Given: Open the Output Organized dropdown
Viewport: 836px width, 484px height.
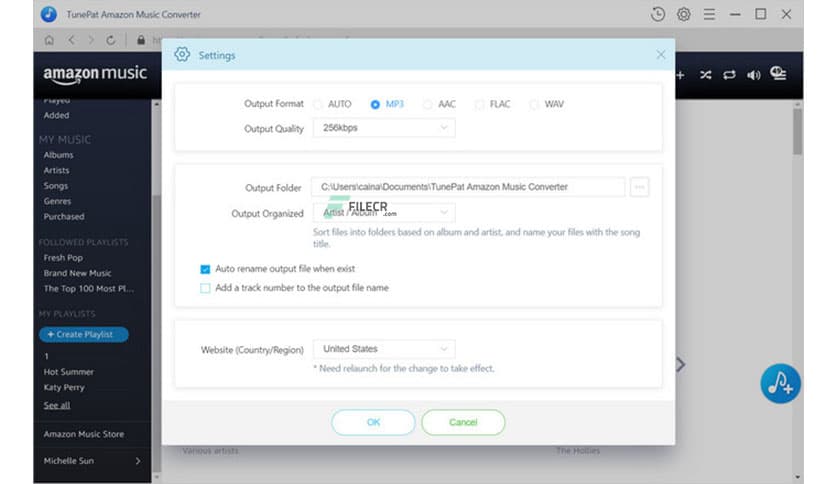Looking at the screenshot, I should [384, 212].
